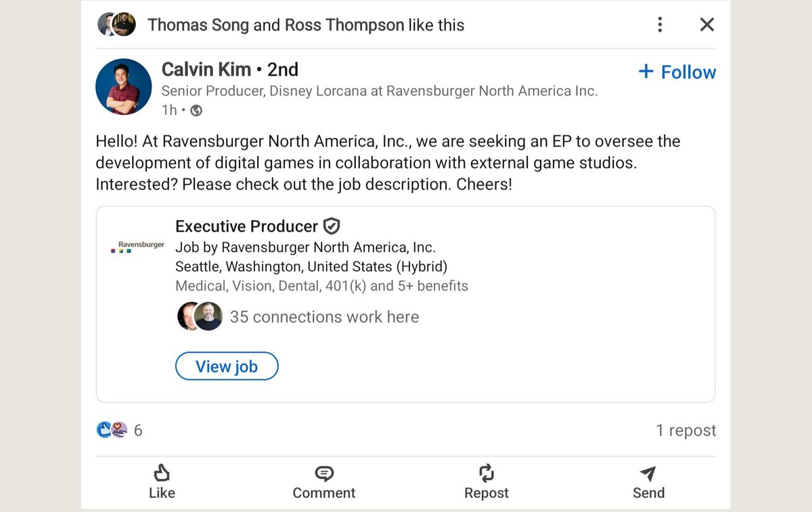Click Thomas Song's name in the likes header
The image size is (812, 512).
click(x=198, y=25)
